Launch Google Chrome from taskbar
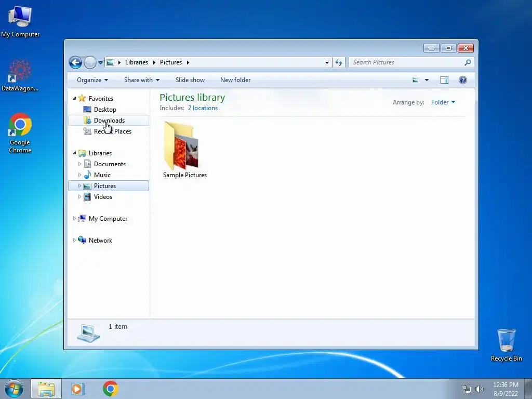This screenshot has height=399, width=532. click(110, 389)
